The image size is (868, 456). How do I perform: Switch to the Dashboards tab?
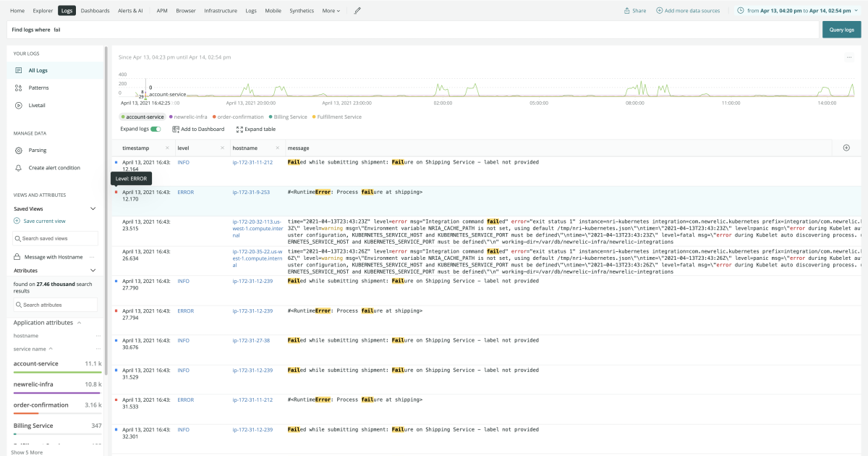[95, 11]
